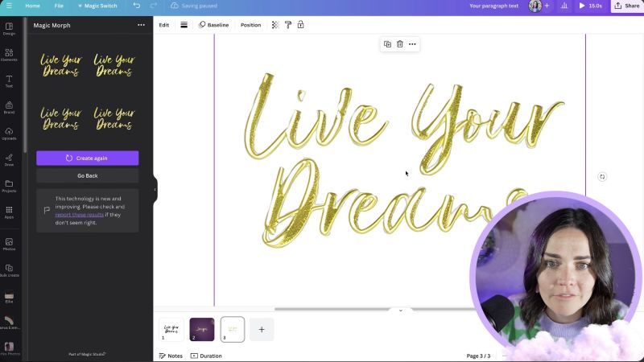This screenshot has height=362, width=644.
Task: Duplicate the selected element
Action: pos(387,44)
